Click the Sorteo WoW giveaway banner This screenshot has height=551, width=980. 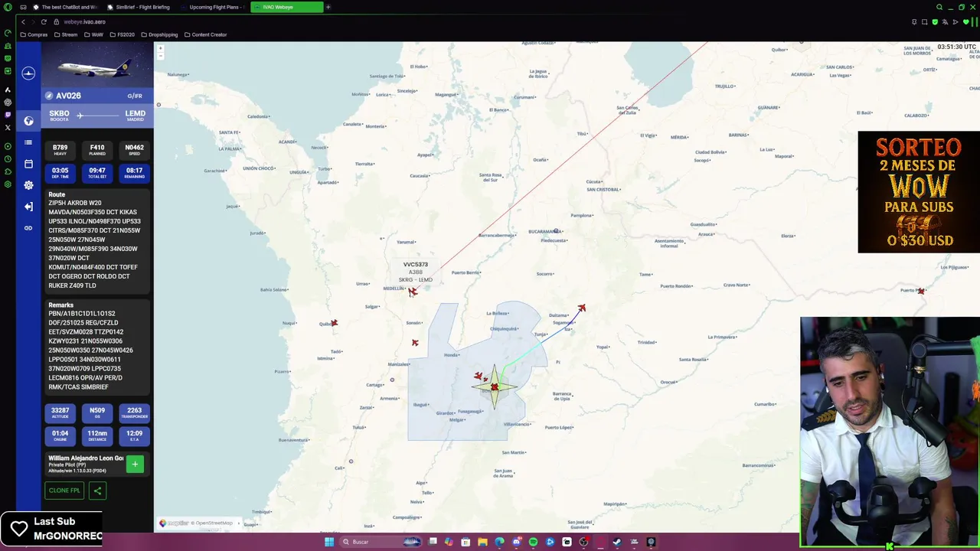919,192
